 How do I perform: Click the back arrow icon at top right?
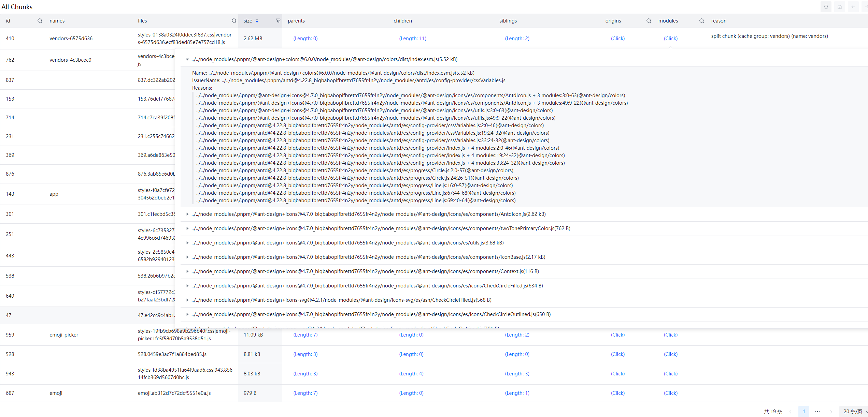pos(853,7)
